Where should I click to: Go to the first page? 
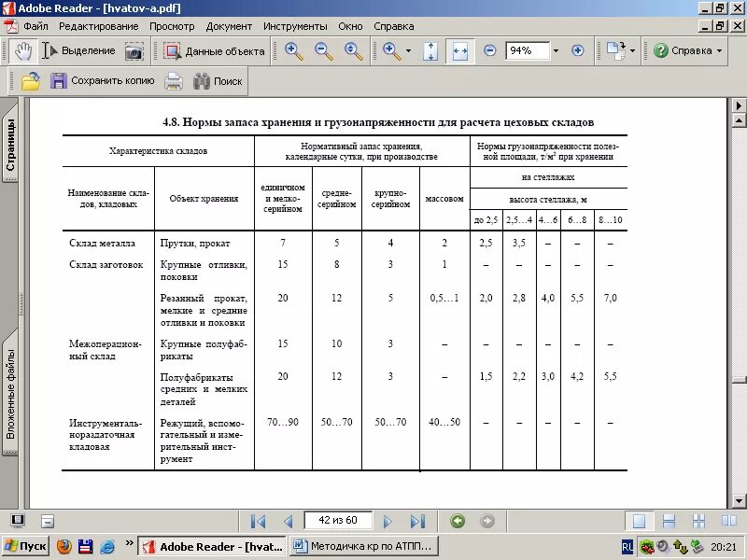click(258, 522)
